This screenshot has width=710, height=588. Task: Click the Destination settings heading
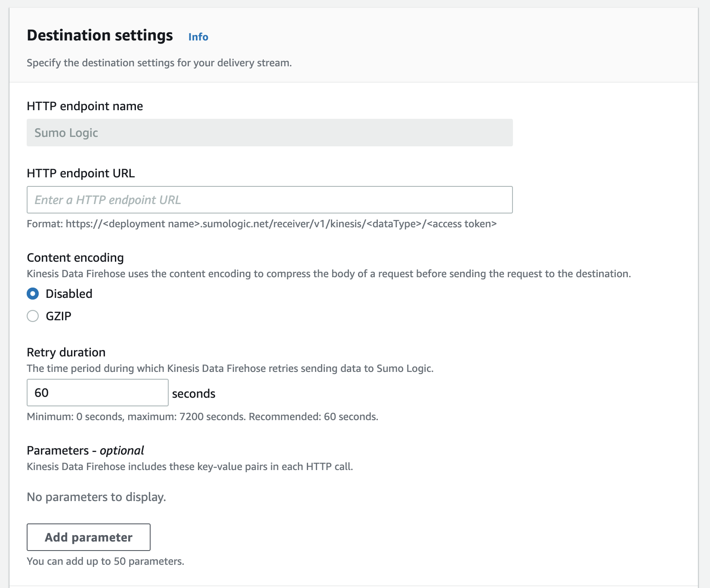100,35
